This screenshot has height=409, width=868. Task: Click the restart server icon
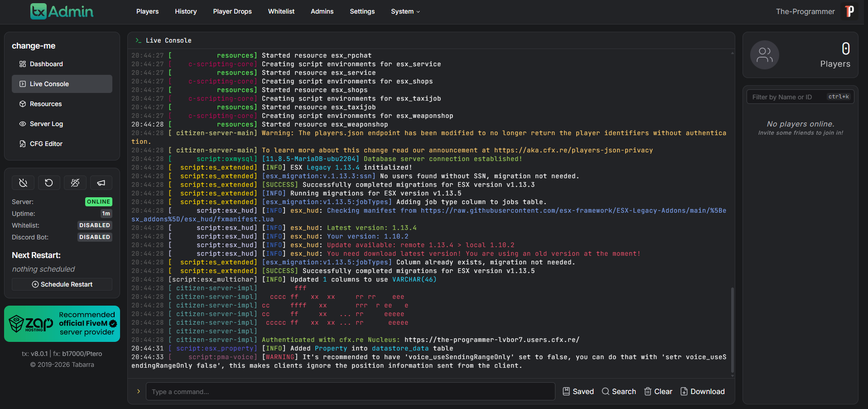tap(49, 183)
